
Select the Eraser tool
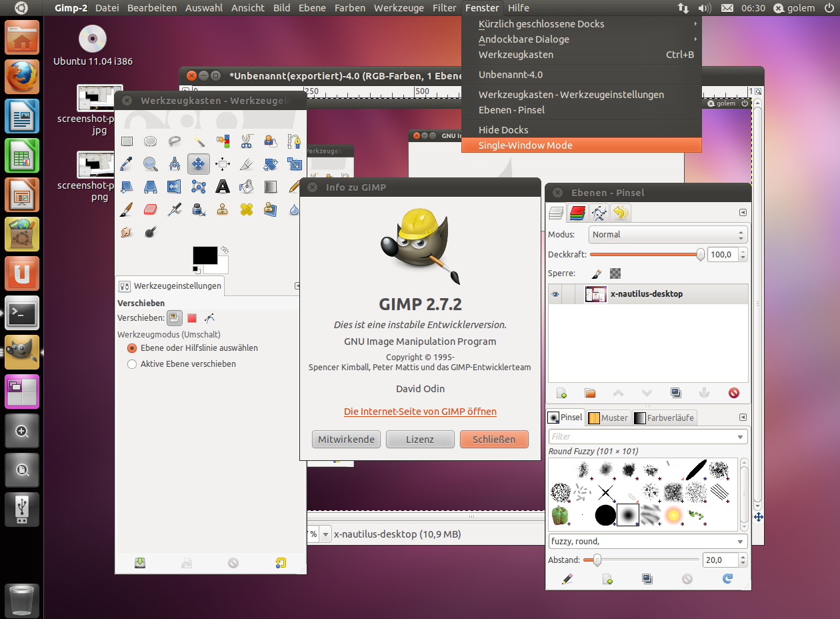click(150, 209)
